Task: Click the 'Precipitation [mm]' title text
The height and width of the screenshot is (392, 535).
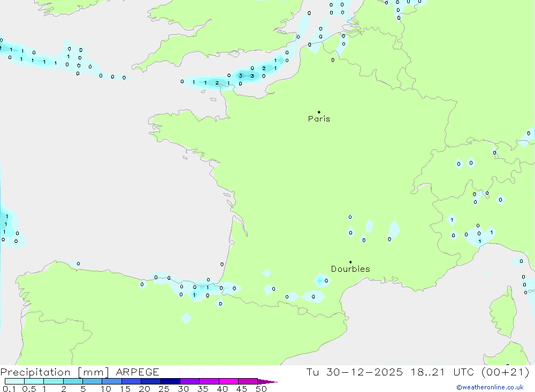Action: [x=55, y=372]
